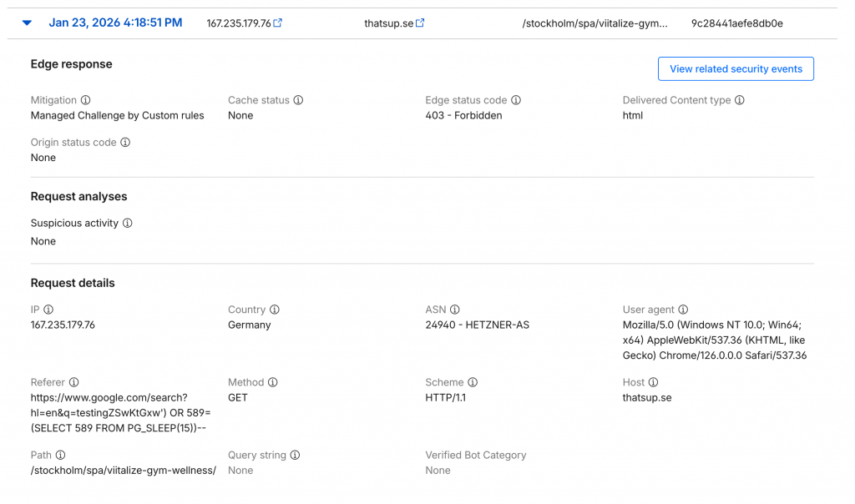The width and height of the screenshot is (855, 504).
Task: Click View related security events button
Action: (x=736, y=69)
